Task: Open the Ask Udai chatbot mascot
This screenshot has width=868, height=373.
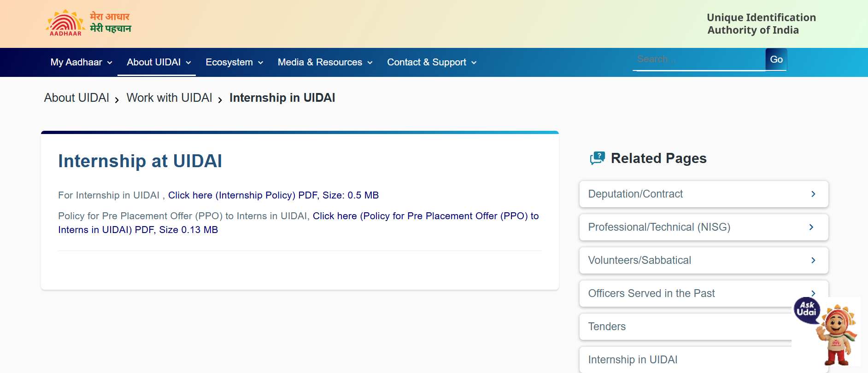Action: click(x=826, y=332)
